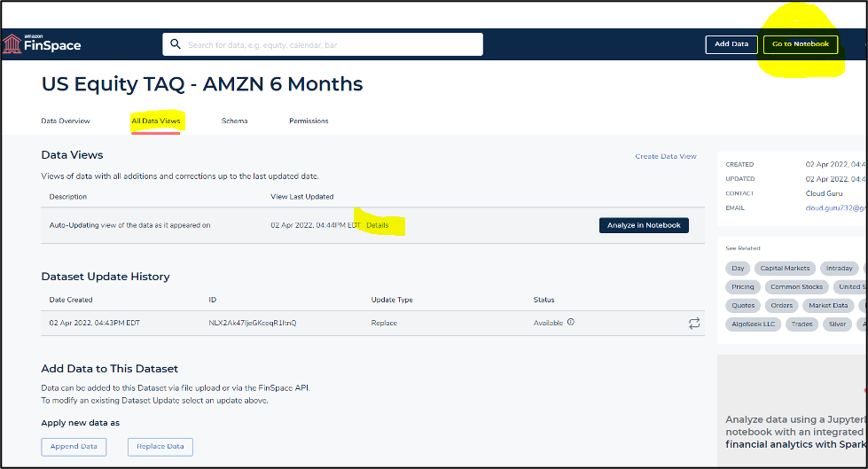
Task: Click the Add Data button
Action: (x=731, y=44)
